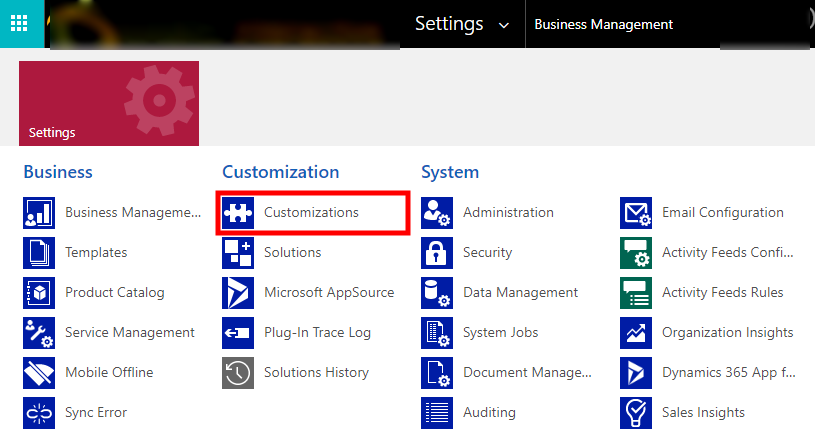This screenshot has height=435, width=815.
Task: Open Business Management in the navigation bar
Action: [604, 24]
